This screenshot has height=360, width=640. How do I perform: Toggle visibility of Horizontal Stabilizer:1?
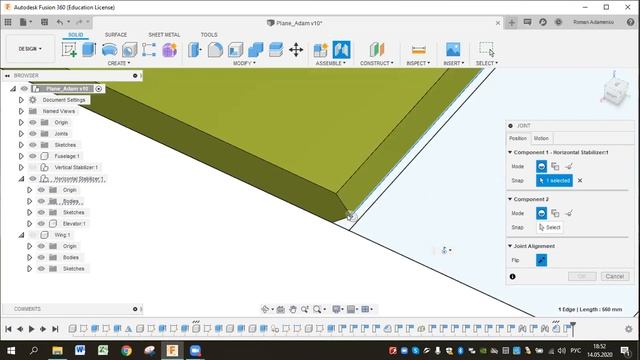[33, 179]
